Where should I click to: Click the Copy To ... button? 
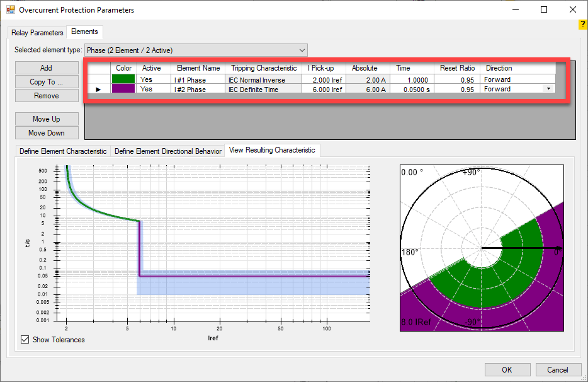[47, 82]
